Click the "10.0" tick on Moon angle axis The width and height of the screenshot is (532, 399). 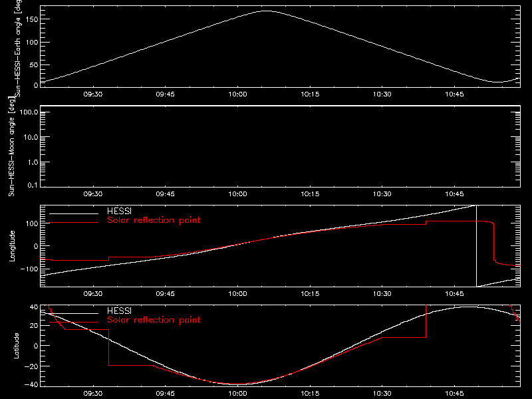[31, 137]
